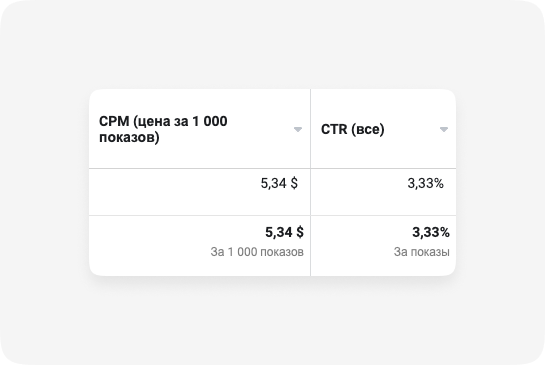Click the bold 5,34 $ total value

tap(284, 232)
